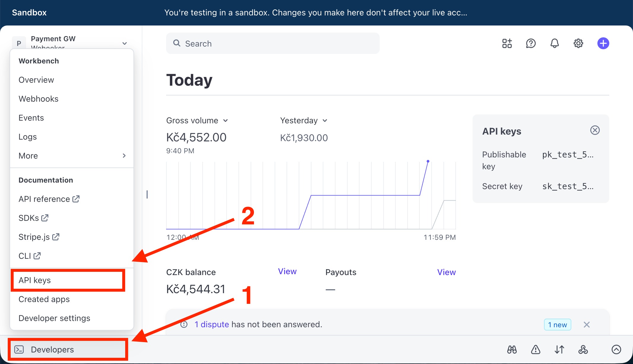Viewport: 633px width, 364px height.
Task: Open the Yesterday comparison dropdown
Action: 304,121
